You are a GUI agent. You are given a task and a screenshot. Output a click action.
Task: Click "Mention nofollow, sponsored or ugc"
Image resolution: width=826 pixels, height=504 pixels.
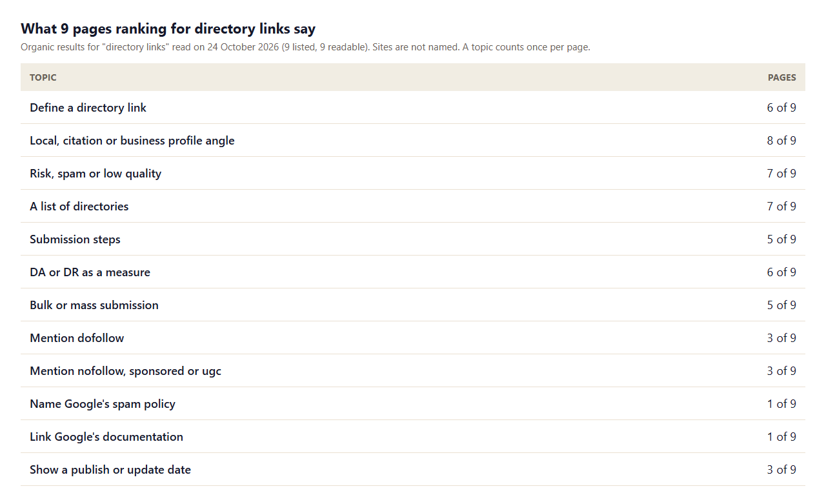point(125,371)
